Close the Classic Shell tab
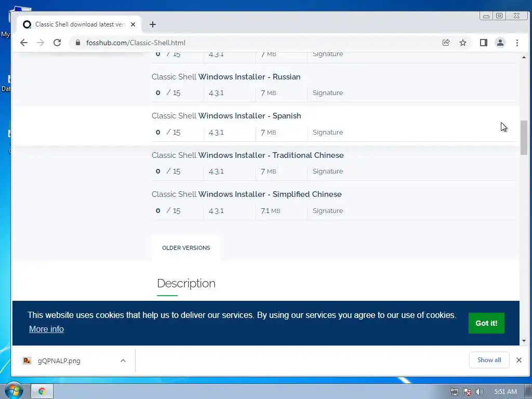Image resolution: width=532 pixels, height=399 pixels. click(x=133, y=24)
